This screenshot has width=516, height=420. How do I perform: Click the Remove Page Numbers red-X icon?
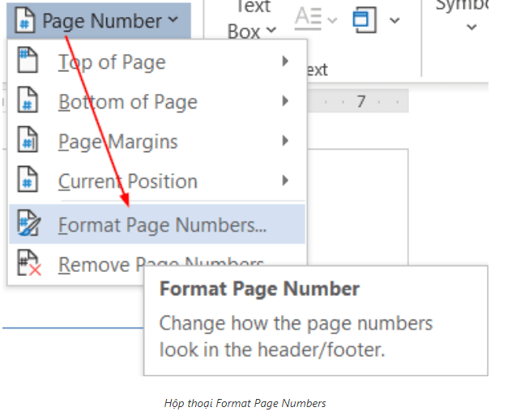28,265
